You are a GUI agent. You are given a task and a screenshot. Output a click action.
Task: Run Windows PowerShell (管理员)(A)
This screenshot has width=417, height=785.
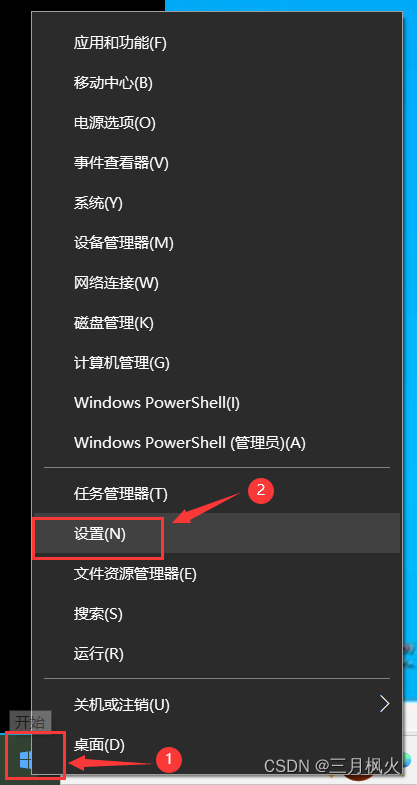click(x=190, y=443)
